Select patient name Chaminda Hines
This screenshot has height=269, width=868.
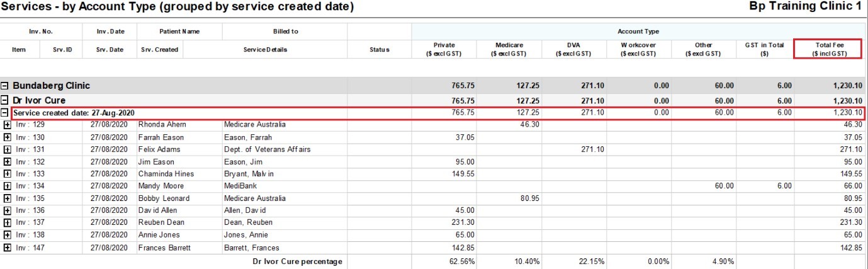tap(166, 174)
